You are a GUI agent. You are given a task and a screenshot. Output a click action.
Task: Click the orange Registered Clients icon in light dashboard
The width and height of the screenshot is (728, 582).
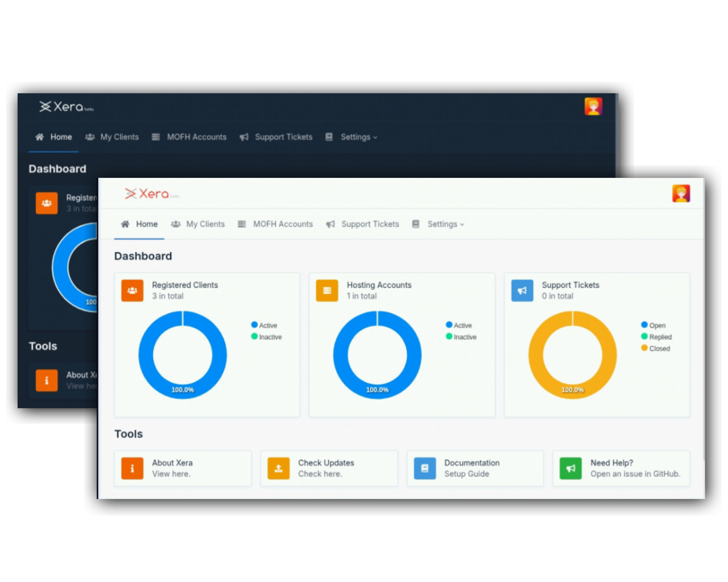pyautogui.click(x=132, y=290)
